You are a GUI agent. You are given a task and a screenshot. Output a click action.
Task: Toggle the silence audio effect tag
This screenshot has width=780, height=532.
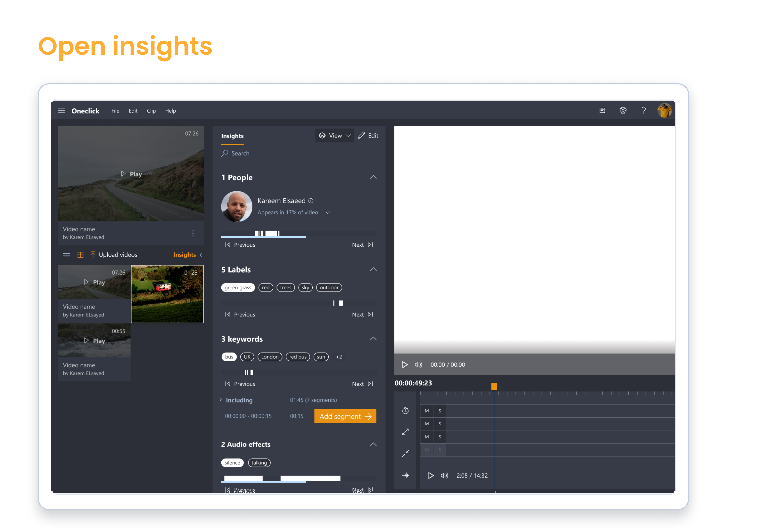tap(232, 463)
